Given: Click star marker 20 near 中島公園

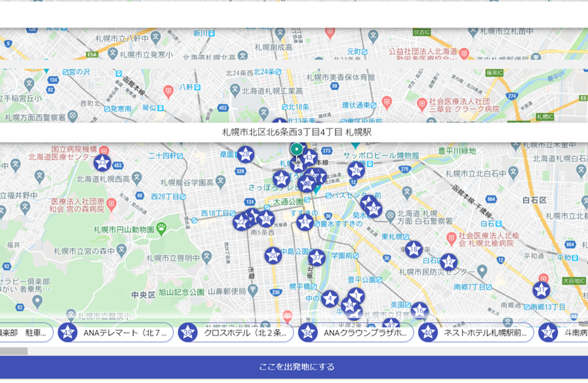Looking at the screenshot, I should pyautogui.click(x=273, y=256).
